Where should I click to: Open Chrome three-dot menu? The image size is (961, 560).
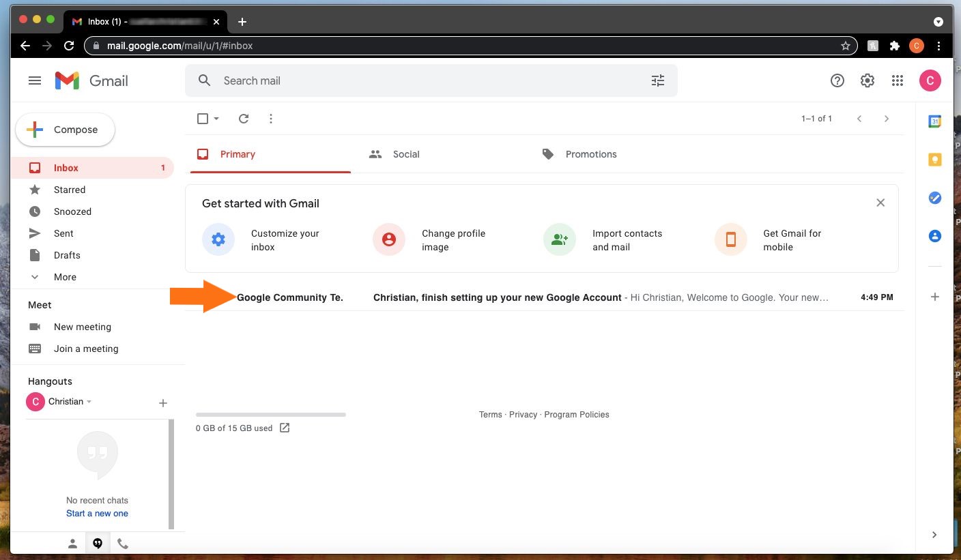939,46
